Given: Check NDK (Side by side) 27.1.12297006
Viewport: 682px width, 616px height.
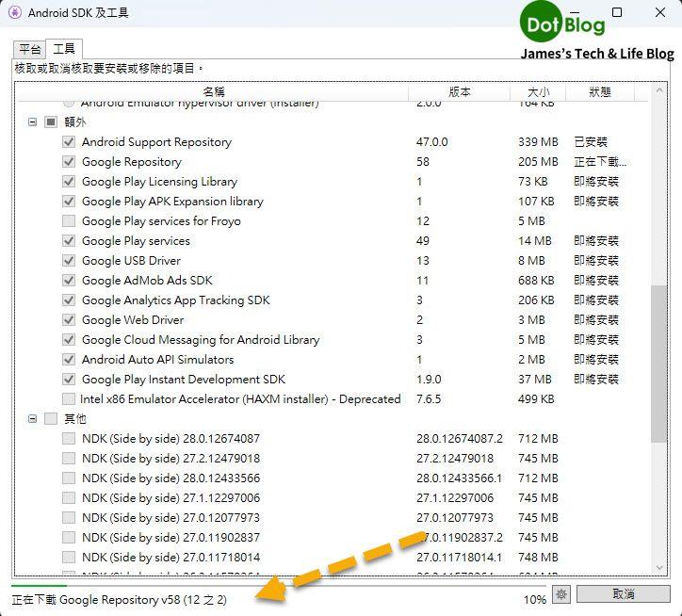Looking at the screenshot, I should click(x=69, y=497).
